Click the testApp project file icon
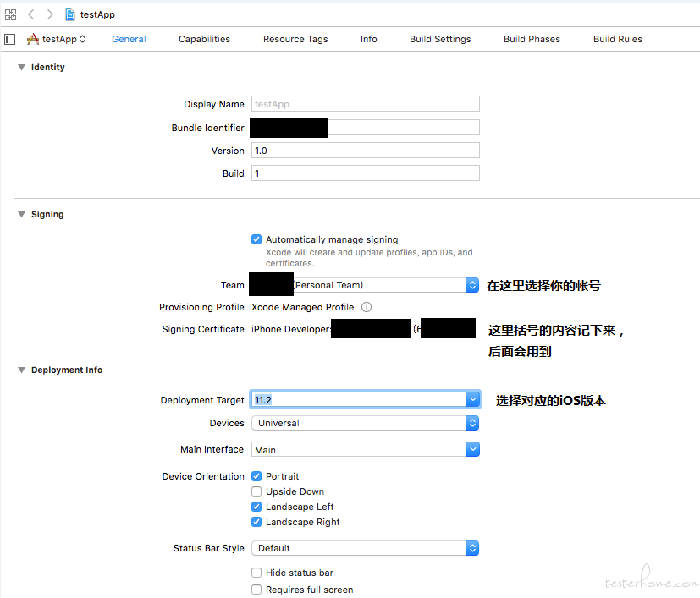Viewport: 700px width, 598px height. tap(70, 14)
